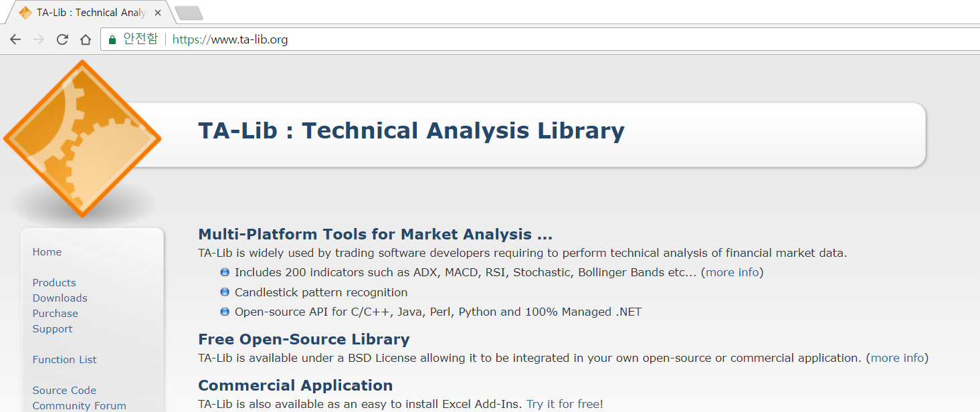The height and width of the screenshot is (412, 980).
Task: Click the blue bullet before 'Candlestick pattern'
Action: click(225, 292)
